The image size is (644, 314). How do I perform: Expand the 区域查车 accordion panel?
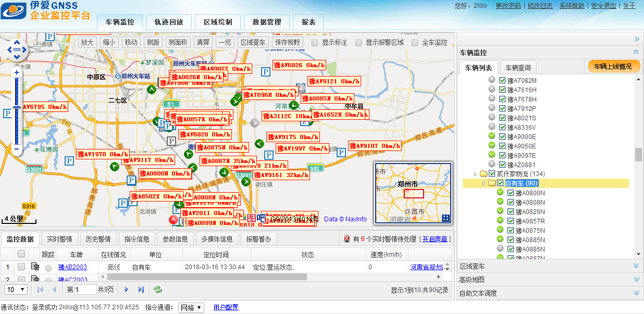pos(549,266)
